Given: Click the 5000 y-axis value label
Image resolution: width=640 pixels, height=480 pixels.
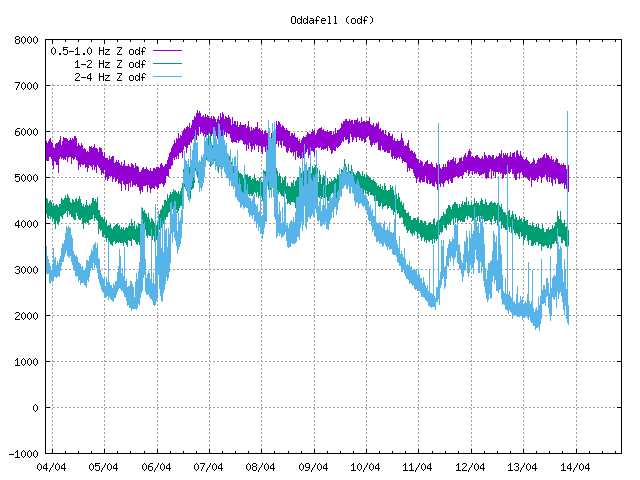Looking at the screenshot, I should [26, 178].
